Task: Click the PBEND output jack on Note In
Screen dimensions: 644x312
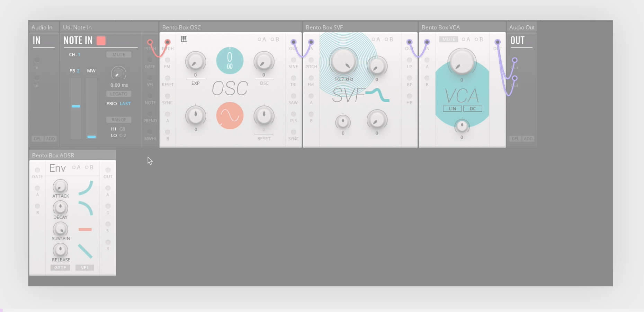Action: pos(150,114)
